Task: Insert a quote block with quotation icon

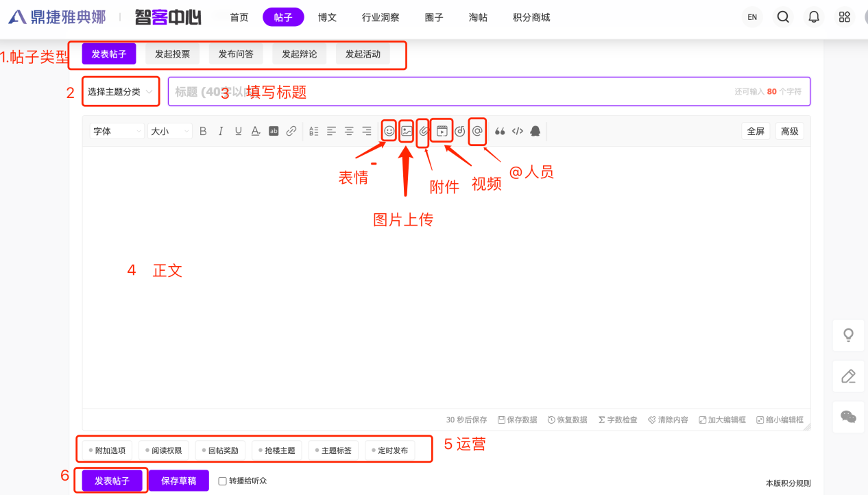Action: point(500,132)
